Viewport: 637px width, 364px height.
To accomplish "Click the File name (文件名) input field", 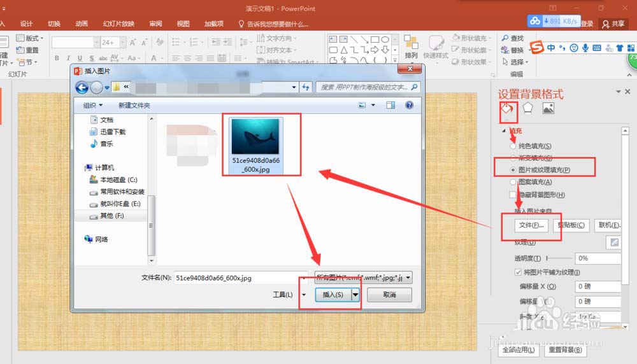I will (x=241, y=278).
